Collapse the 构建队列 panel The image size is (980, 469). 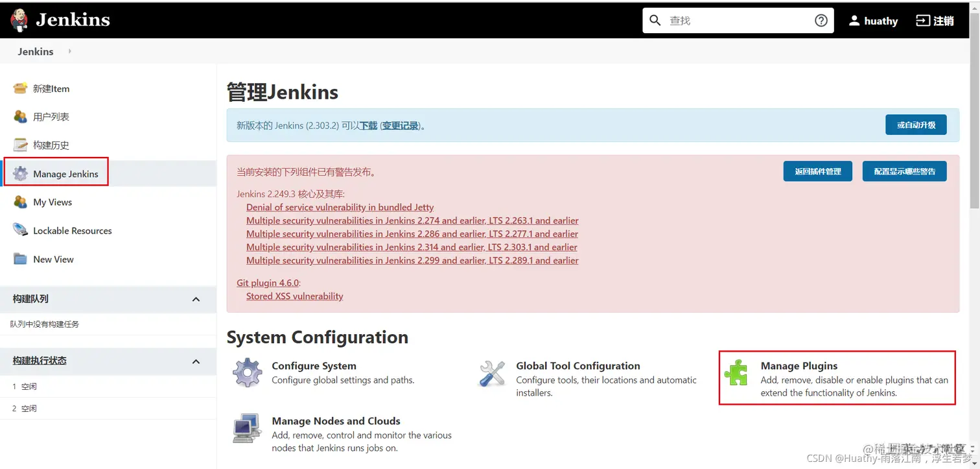(x=196, y=299)
